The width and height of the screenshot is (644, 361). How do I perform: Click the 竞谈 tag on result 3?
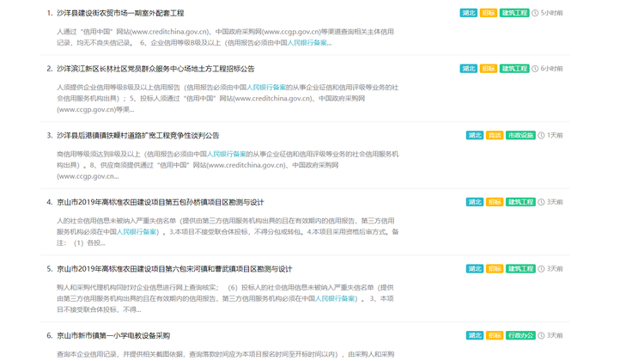pyautogui.click(x=495, y=136)
